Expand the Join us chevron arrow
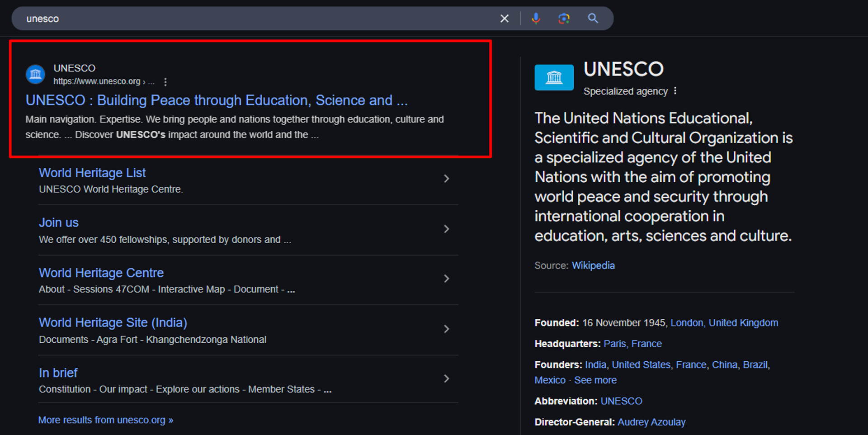Screen dimensions: 868x435 [447, 229]
